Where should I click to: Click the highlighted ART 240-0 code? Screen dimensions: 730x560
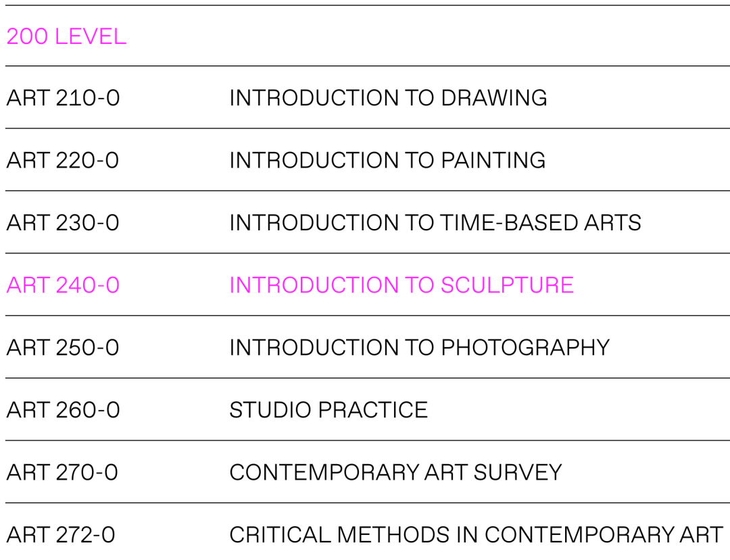pyautogui.click(x=63, y=285)
